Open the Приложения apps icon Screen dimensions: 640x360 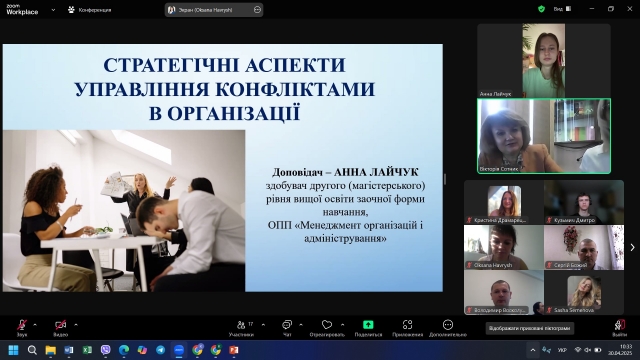407,325
